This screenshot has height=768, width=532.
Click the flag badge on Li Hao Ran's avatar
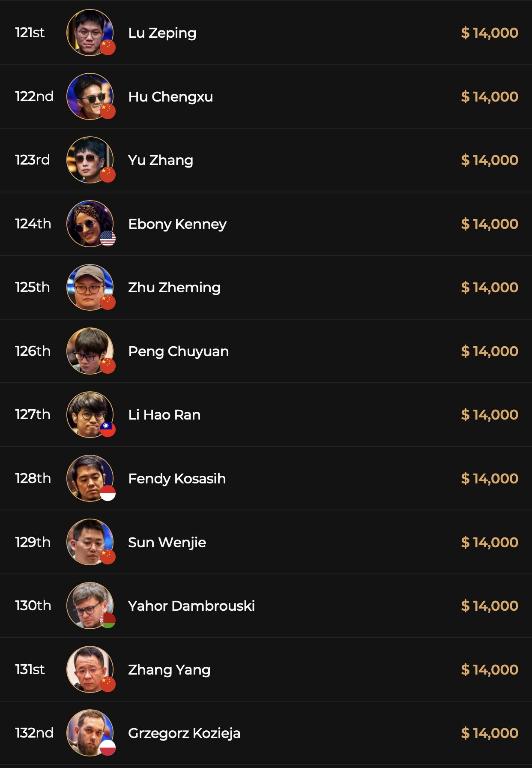pyautogui.click(x=108, y=429)
